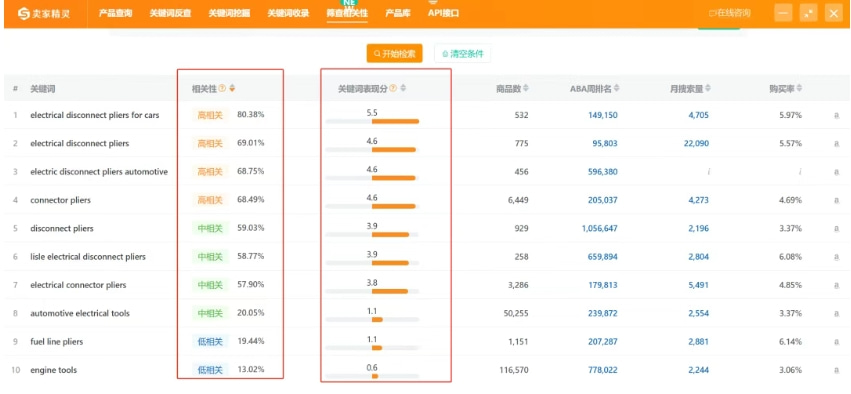Click Amazon icon in disconnect pliers row
This screenshot has height=394, width=851.
pyautogui.click(x=837, y=228)
